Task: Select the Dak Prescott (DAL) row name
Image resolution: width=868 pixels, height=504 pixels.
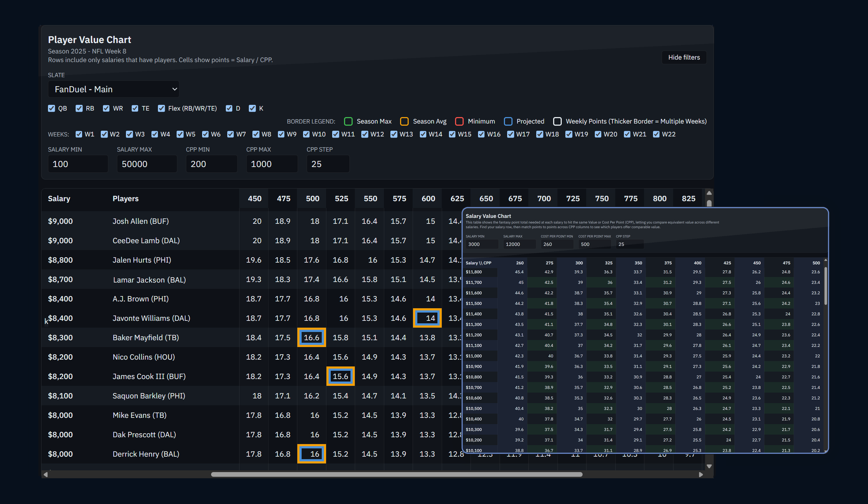Action: pos(144,434)
